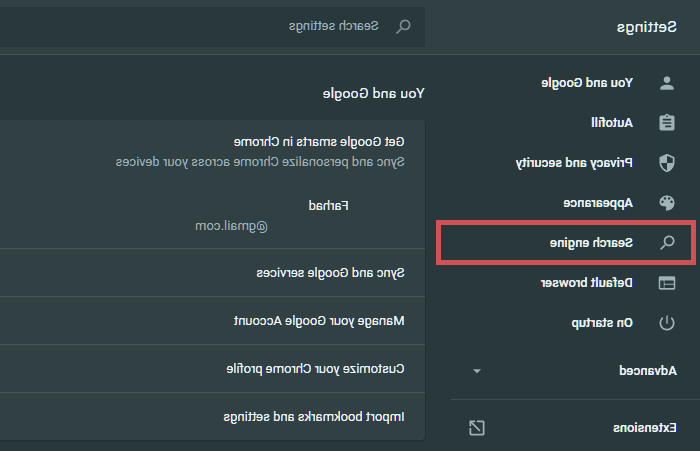700x451 pixels.
Task: Click the Default browser window icon
Action: (x=666, y=283)
